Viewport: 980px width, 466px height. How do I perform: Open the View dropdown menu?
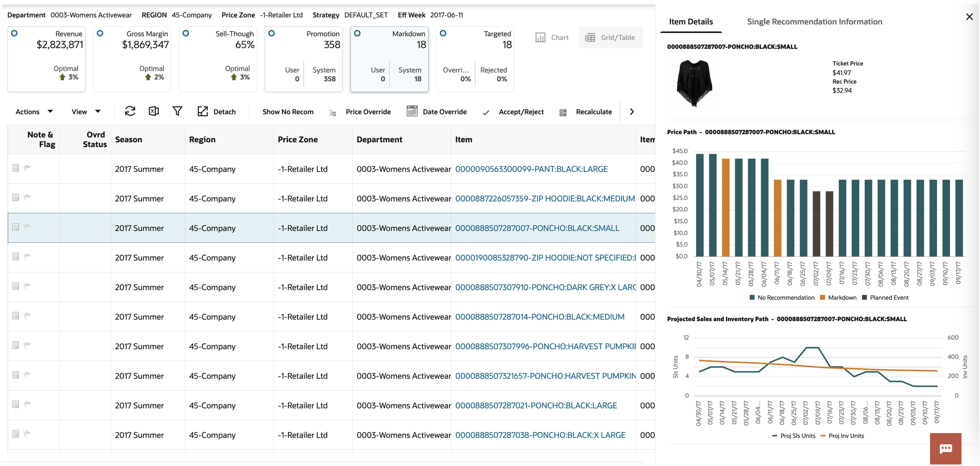pos(86,112)
